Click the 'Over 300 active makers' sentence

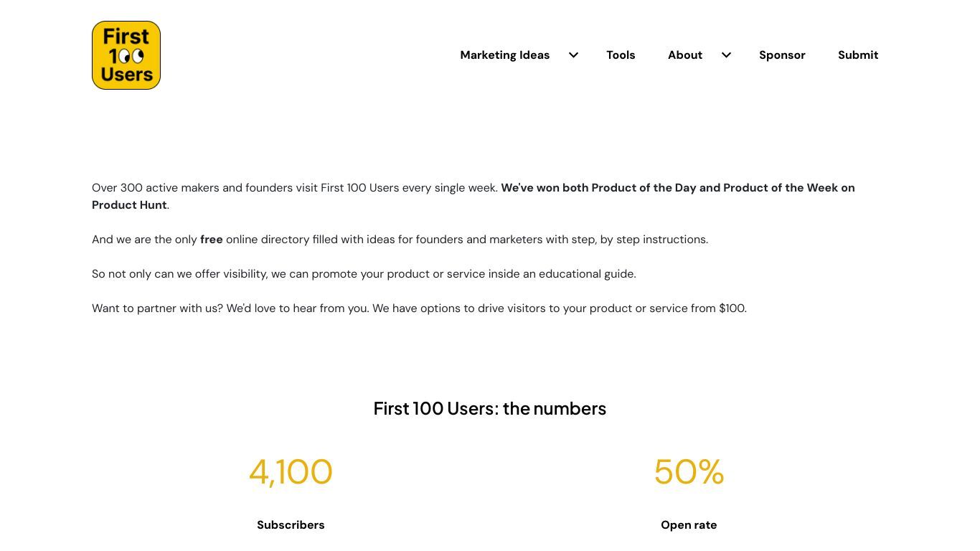[x=295, y=188]
